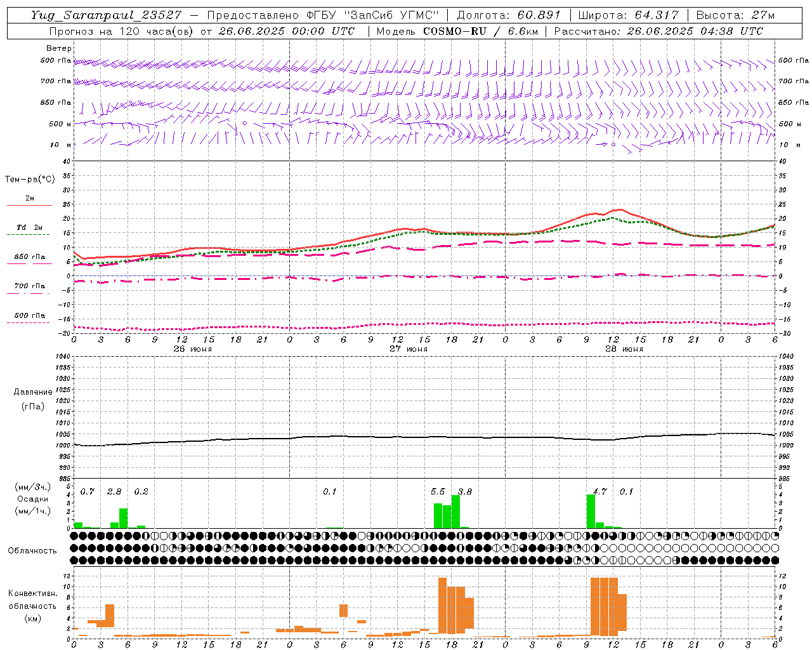Click the Тем-ра(°C) axis label

click(x=30, y=180)
